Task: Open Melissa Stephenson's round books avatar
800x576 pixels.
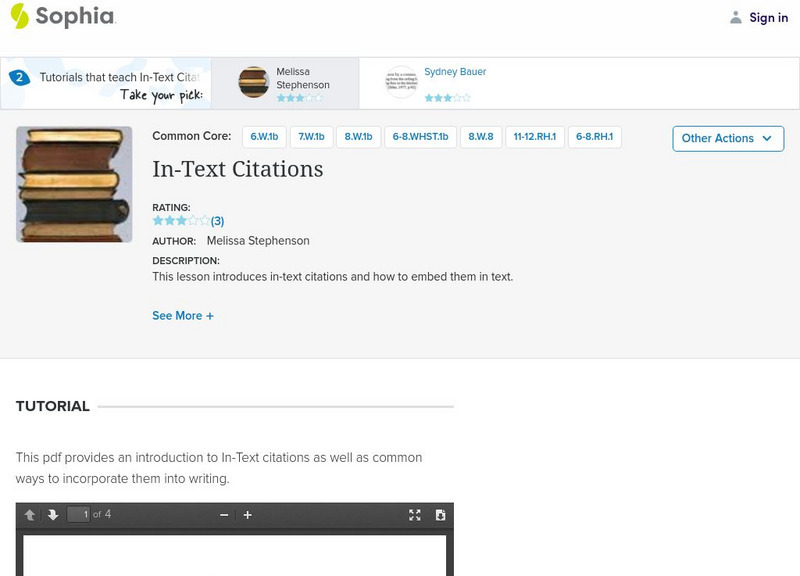Action: click(254, 82)
